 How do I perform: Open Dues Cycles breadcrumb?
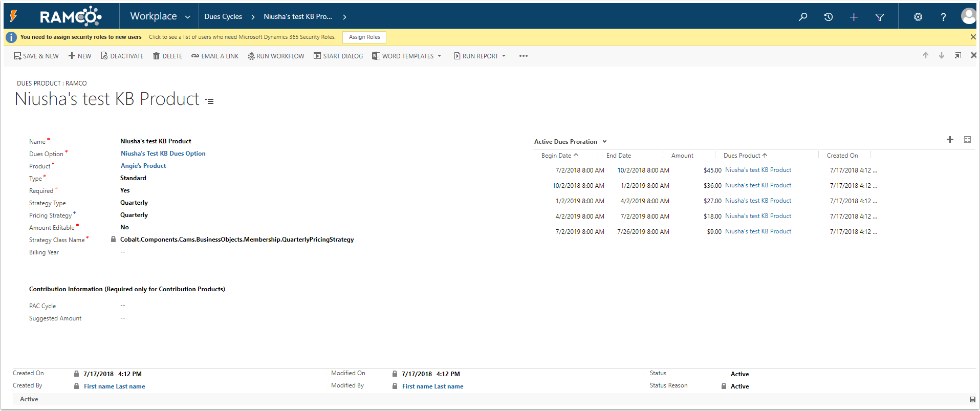[223, 16]
